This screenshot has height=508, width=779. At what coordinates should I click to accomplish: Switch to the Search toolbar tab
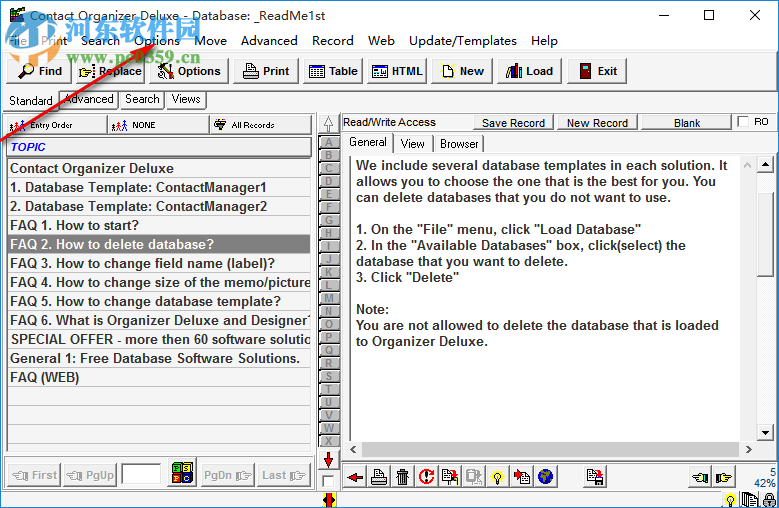[x=142, y=99]
